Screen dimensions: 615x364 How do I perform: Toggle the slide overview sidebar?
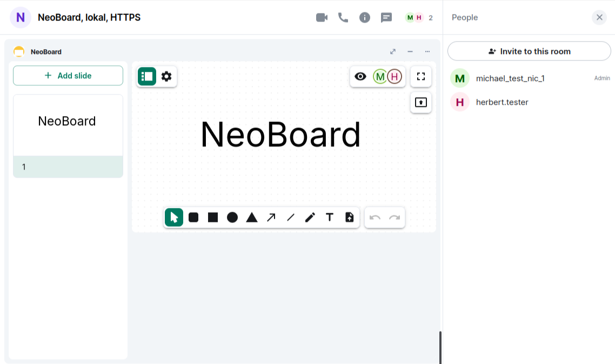[147, 77]
